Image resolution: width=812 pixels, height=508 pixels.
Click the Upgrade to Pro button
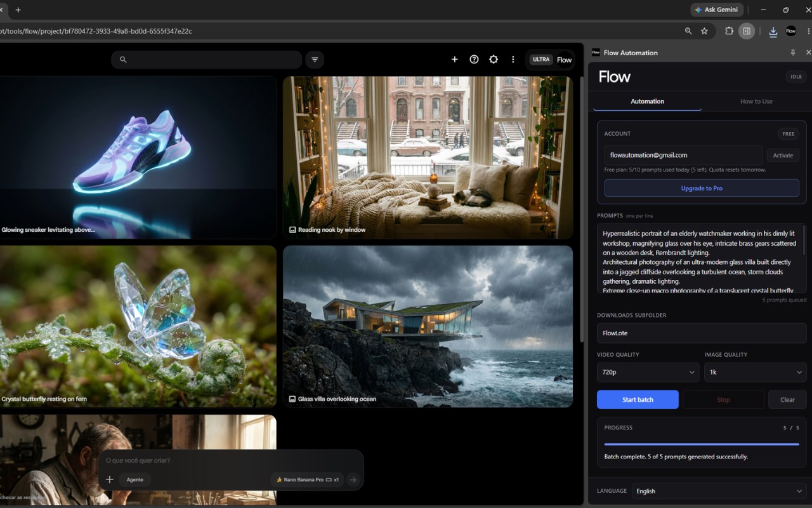click(x=702, y=188)
